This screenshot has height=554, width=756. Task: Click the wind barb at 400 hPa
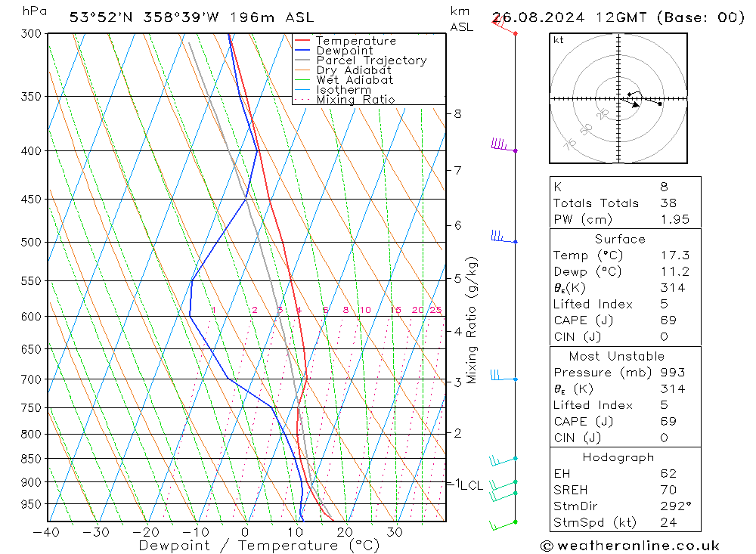pos(503,145)
